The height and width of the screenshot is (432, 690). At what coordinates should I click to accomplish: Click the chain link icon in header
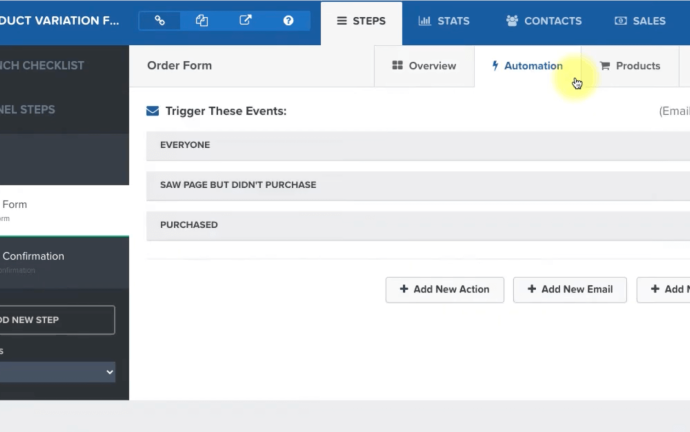pyautogui.click(x=160, y=21)
